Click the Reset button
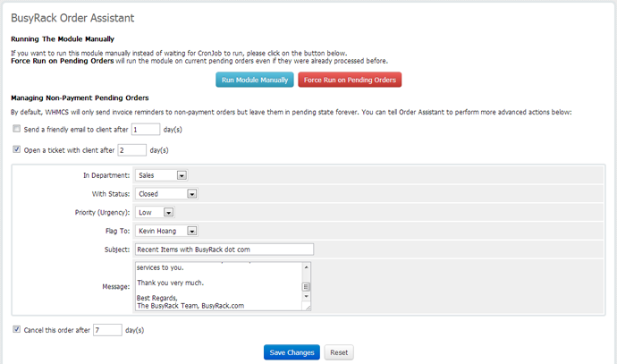617x364 pixels. click(x=339, y=352)
